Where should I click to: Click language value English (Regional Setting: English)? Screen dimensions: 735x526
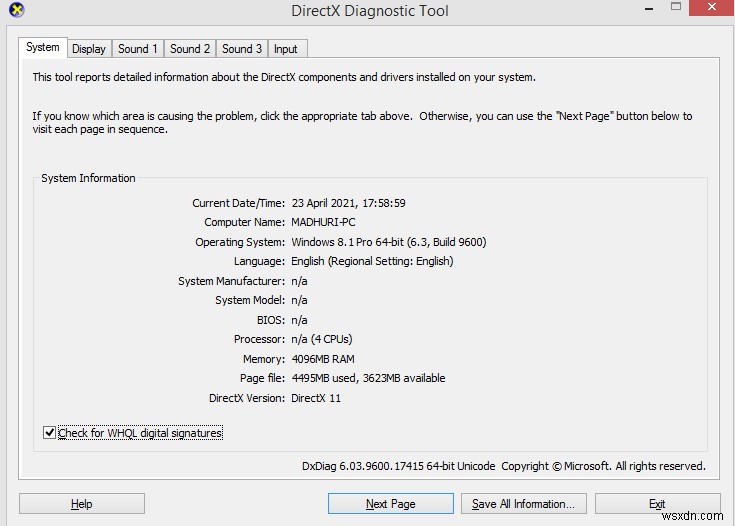click(372, 261)
